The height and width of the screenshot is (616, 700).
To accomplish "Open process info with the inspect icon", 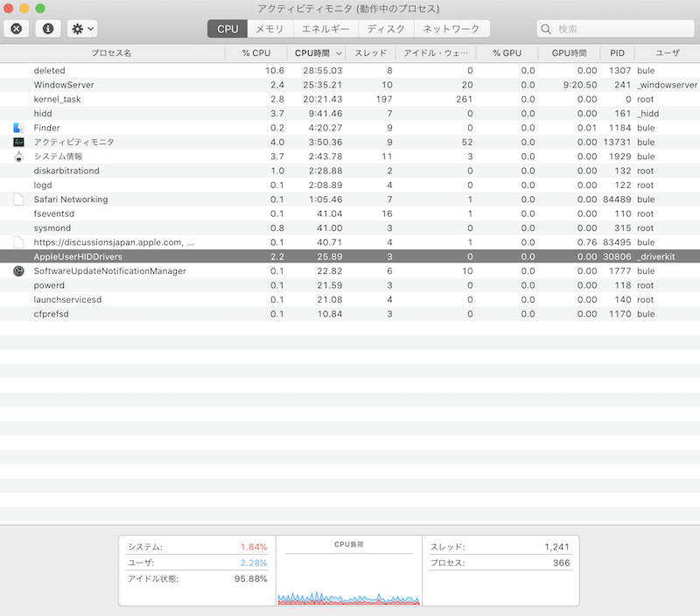I will [47, 29].
